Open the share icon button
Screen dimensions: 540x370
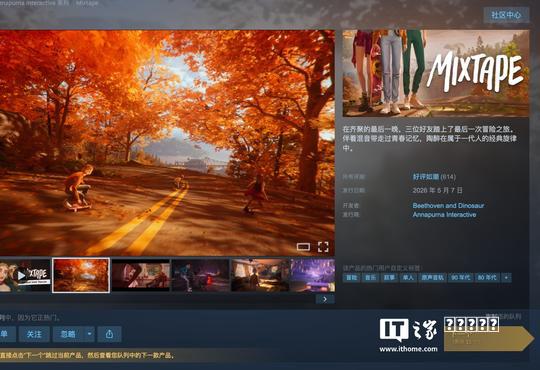pyautogui.click(x=109, y=334)
